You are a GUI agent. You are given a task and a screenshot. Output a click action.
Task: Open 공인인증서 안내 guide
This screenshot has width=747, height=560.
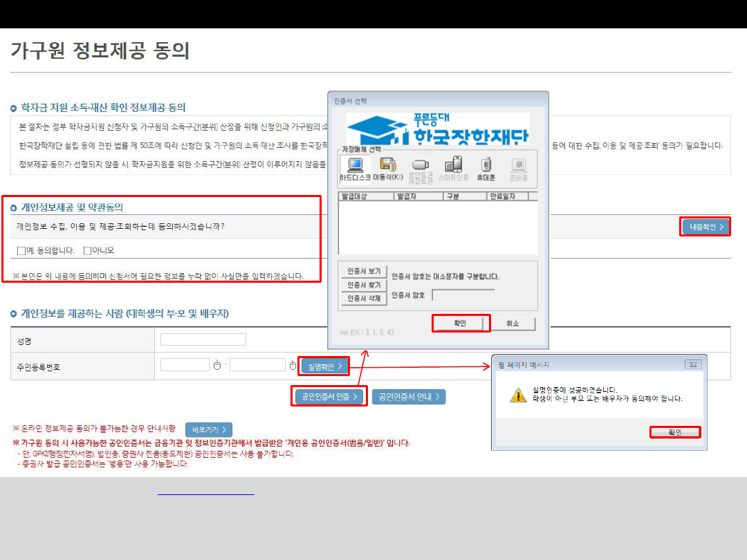409,397
